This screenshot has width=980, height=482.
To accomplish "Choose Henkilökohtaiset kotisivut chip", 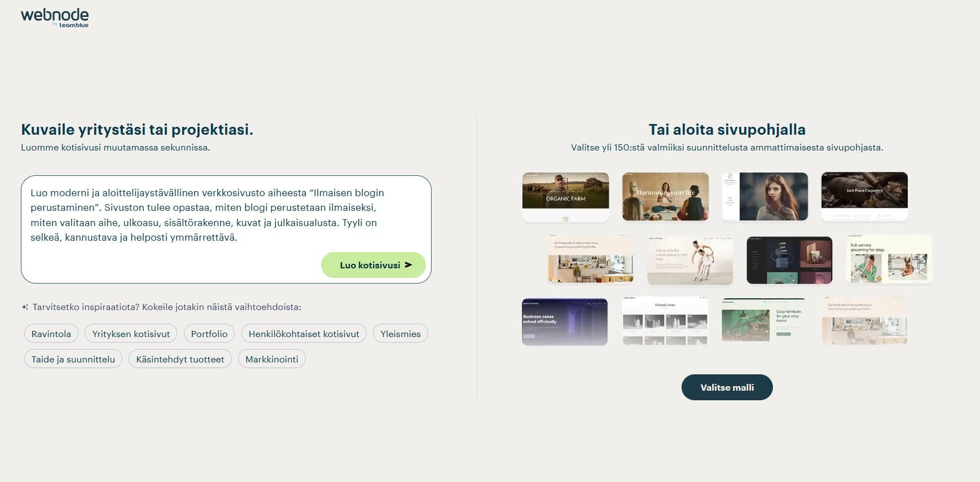I will click(x=304, y=334).
